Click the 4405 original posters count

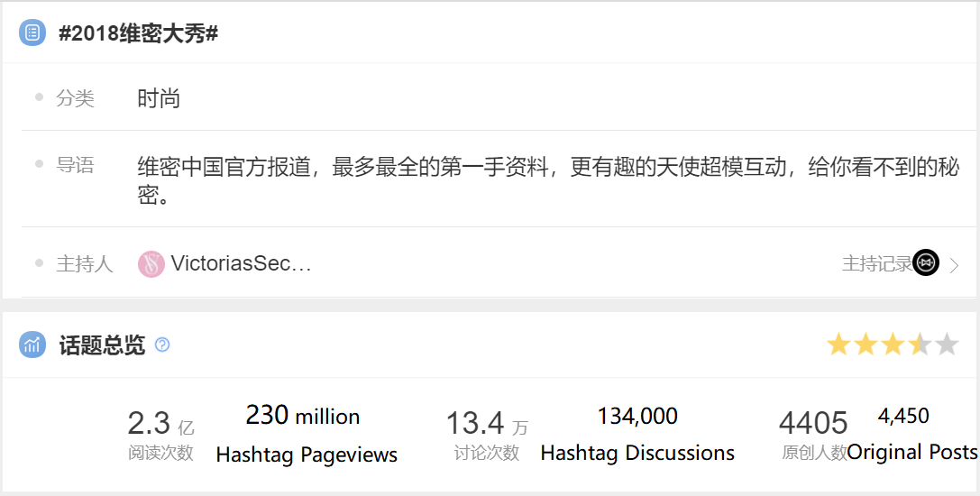click(813, 424)
